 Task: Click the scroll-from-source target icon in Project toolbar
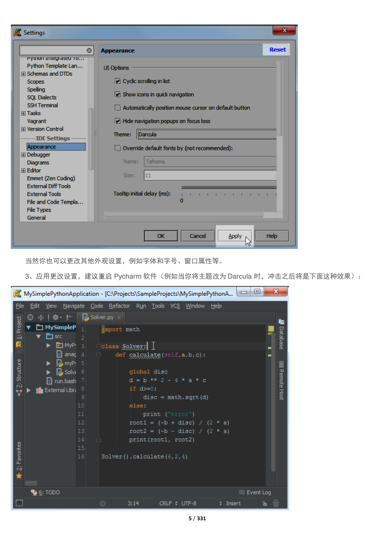pos(30,317)
